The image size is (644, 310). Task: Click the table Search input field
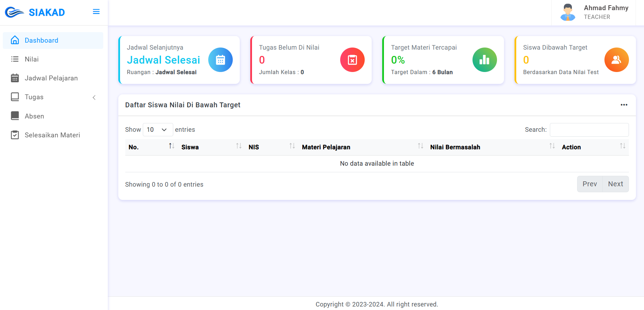point(589,130)
